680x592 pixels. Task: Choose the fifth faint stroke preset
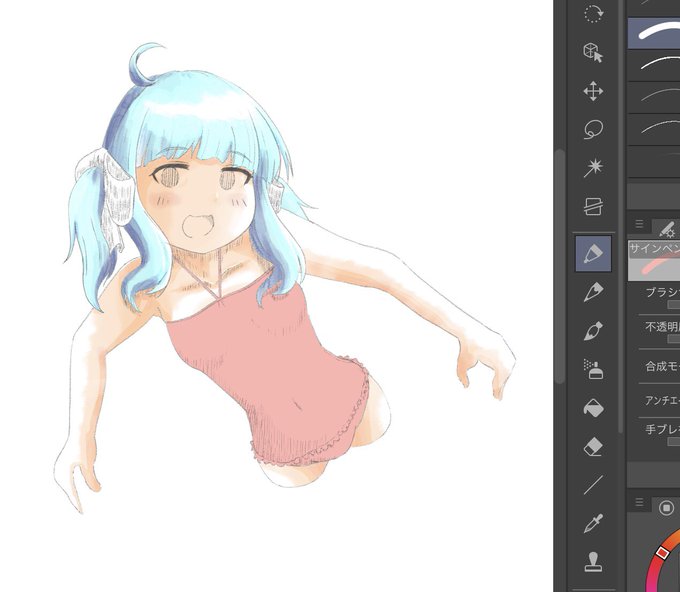tap(654, 161)
